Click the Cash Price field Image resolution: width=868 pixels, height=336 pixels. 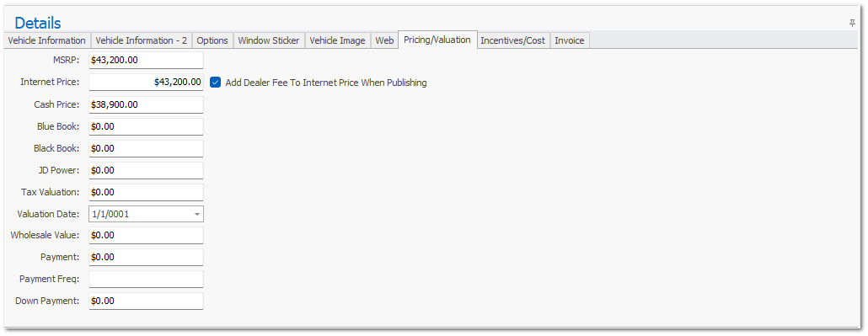[146, 104]
